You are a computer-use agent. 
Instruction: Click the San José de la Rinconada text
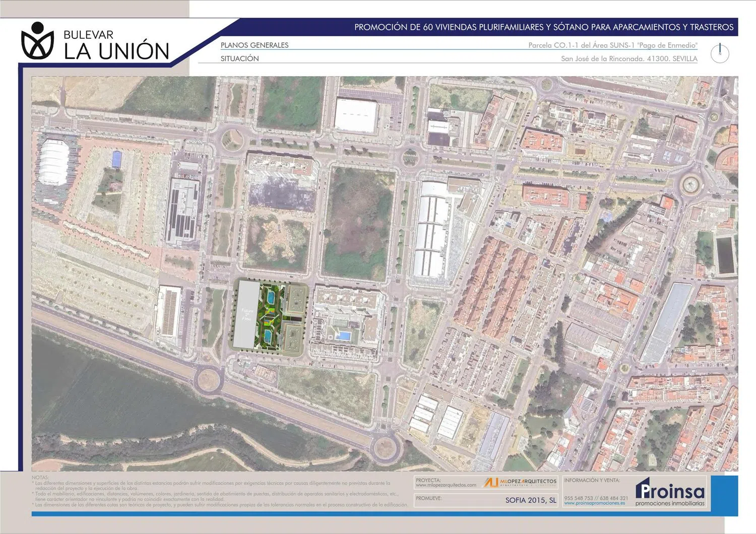(629, 59)
